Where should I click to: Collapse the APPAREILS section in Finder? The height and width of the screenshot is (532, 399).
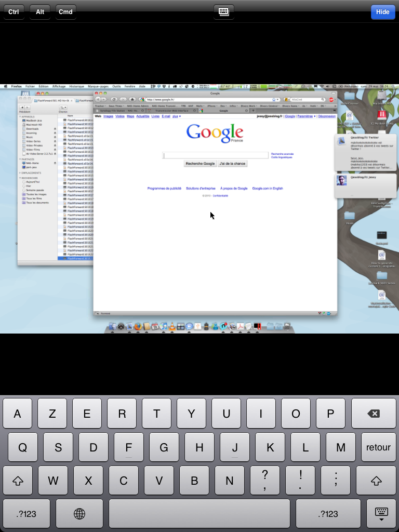click(20, 117)
